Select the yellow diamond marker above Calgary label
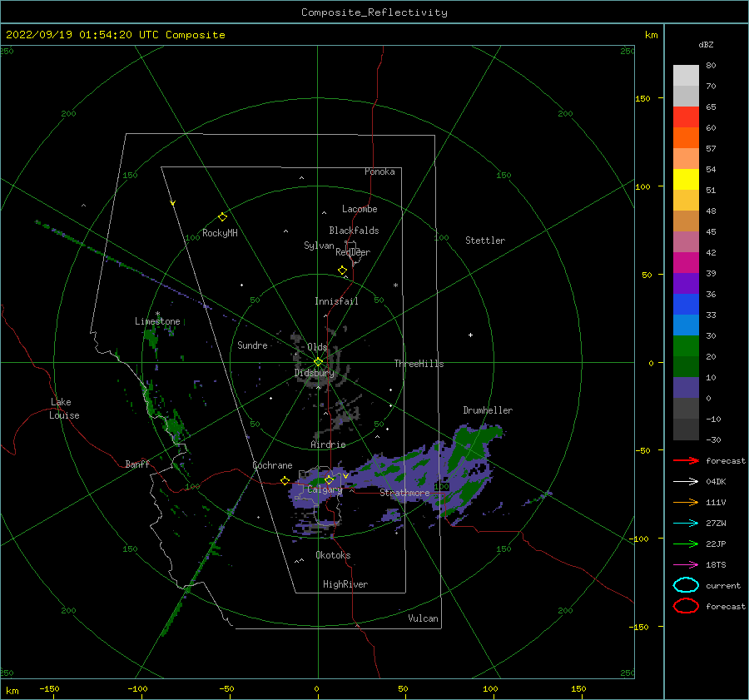This screenshot has width=749, height=700. pyautogui.click(x=329, y=479)
